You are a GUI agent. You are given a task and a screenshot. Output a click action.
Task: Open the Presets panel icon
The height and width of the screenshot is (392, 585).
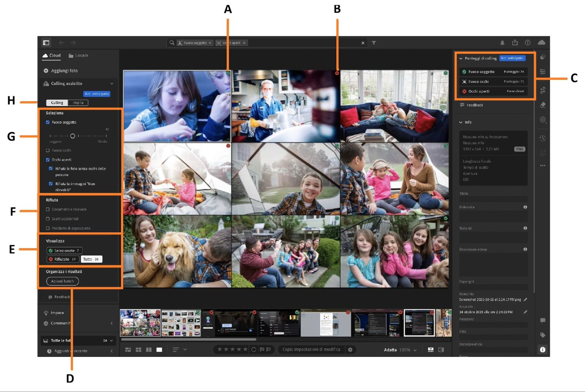543,57
